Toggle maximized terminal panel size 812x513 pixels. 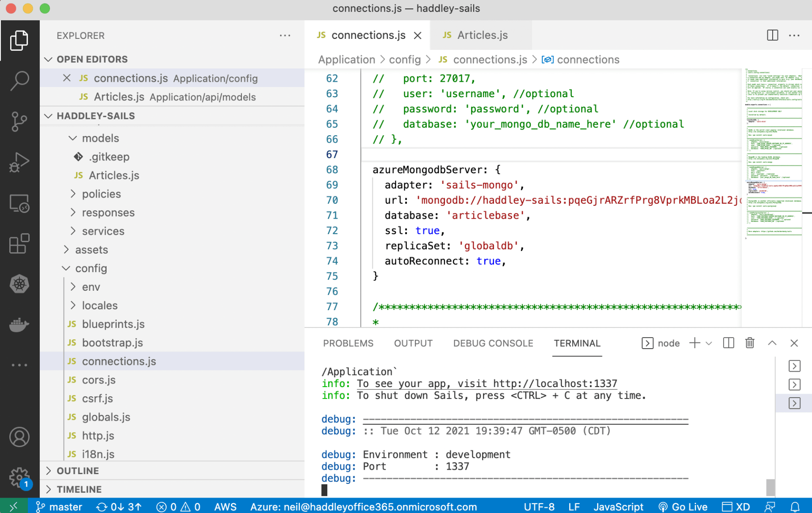tap(772, 343)
